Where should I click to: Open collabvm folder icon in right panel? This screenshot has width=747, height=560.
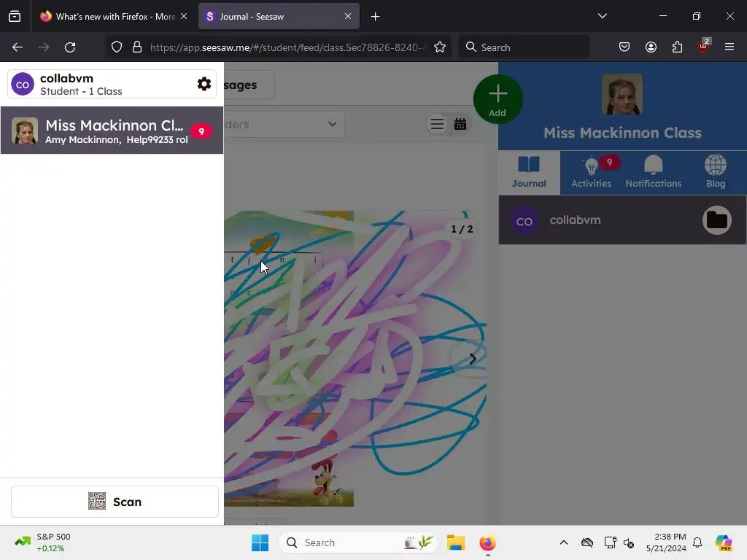717,220
